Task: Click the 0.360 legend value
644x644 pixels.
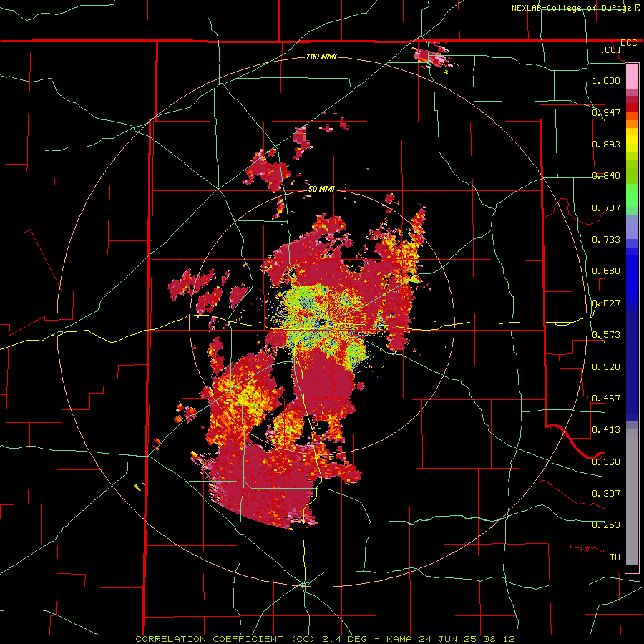Action: (606, 462)
